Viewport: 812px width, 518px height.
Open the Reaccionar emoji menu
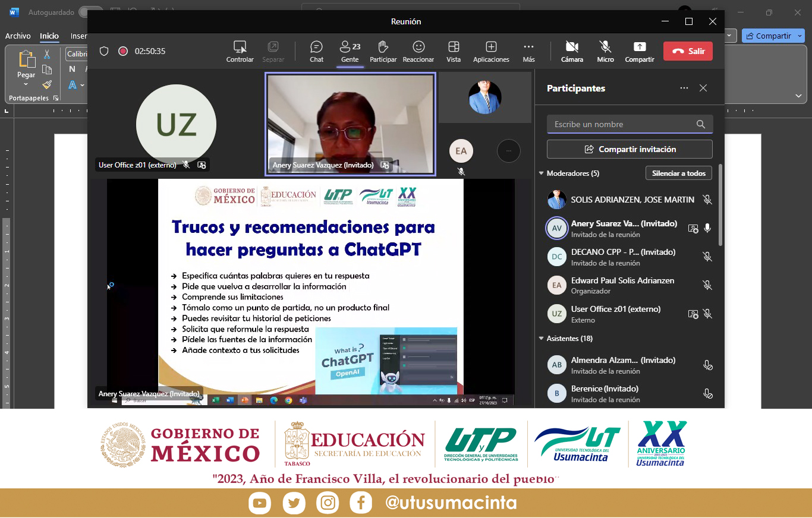(x=418, y=51)
